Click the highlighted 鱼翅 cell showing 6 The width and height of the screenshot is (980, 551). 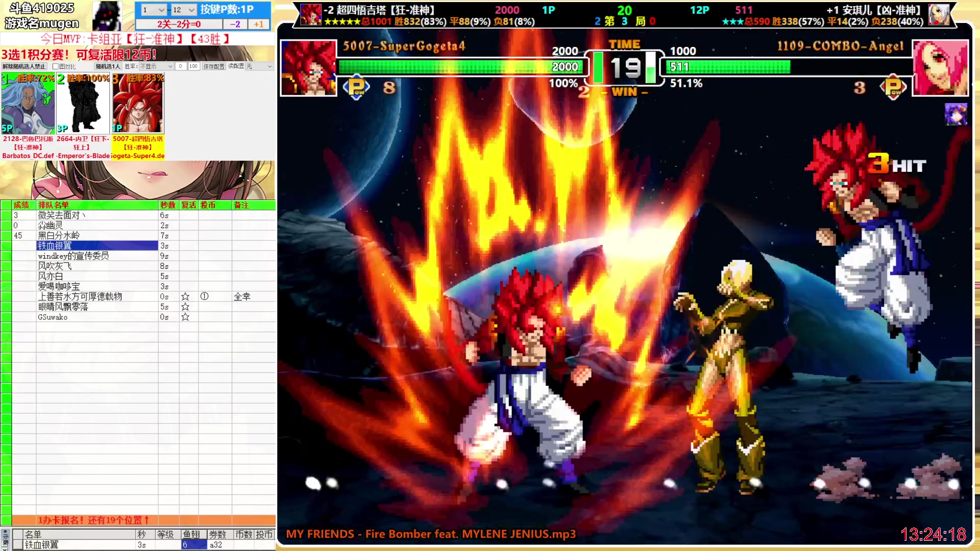coord(194,545)
